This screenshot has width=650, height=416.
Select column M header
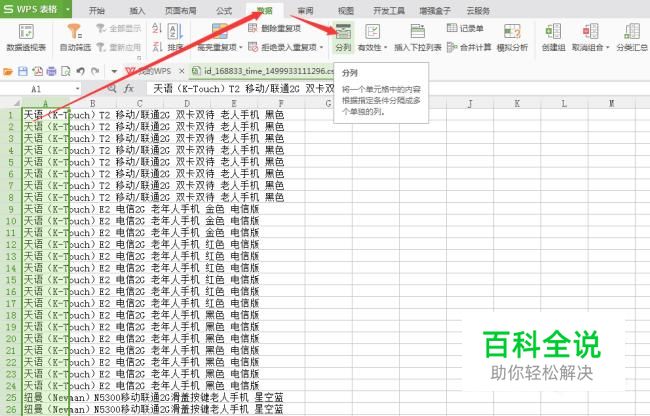tap(611, 103)
